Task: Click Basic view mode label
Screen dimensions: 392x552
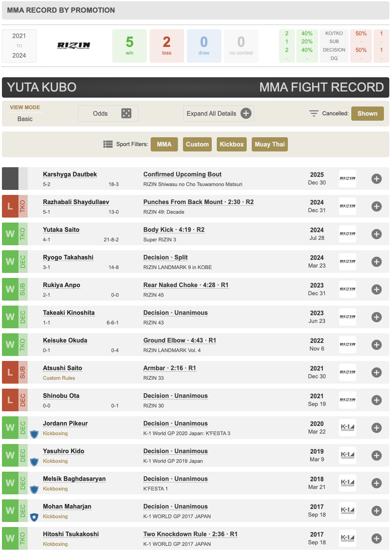Action: [25, 119]
